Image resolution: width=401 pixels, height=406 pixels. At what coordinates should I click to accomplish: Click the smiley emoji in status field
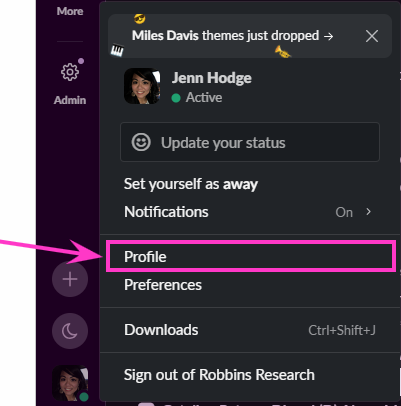pos(141,142)
